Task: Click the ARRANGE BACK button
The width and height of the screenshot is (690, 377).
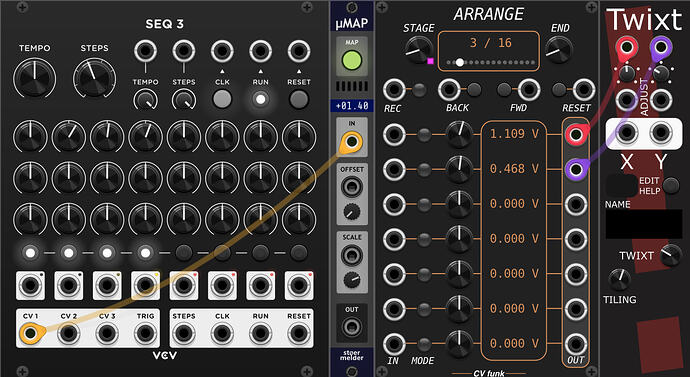Action: 474,90
